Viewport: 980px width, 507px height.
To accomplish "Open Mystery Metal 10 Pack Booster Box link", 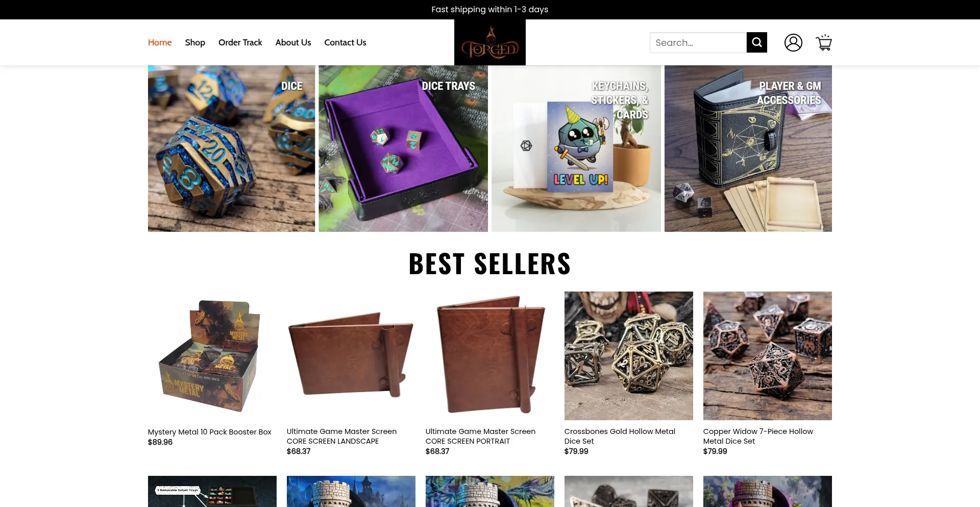I will (x=209, y=432).
